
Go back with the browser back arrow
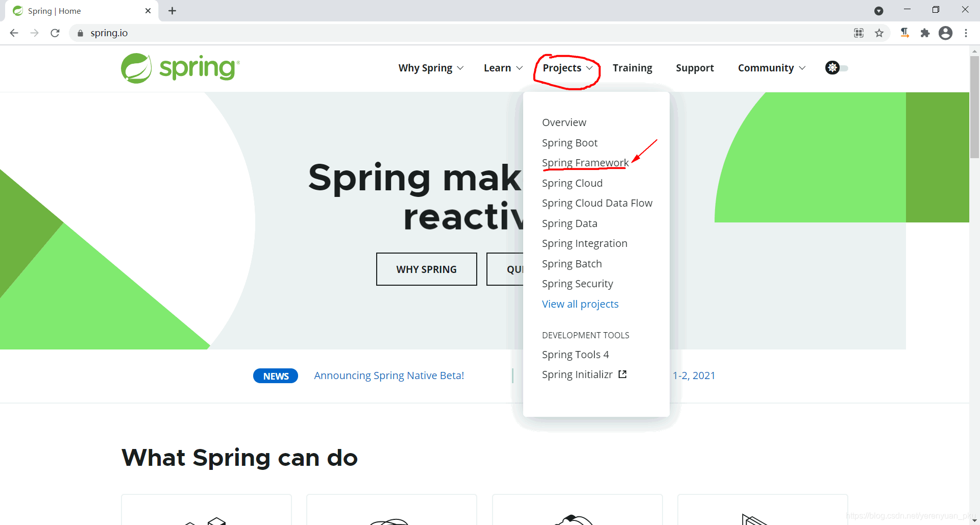pos(14,33)
